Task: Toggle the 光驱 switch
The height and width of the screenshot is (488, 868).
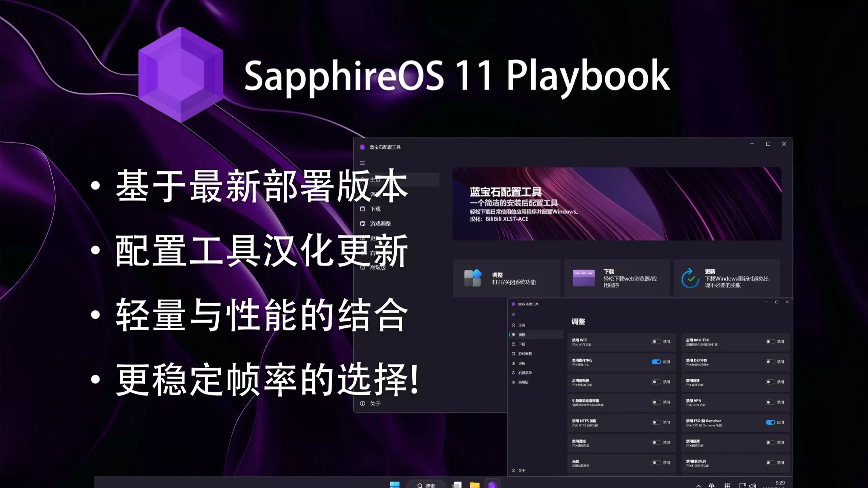Action: pos(656,463)
